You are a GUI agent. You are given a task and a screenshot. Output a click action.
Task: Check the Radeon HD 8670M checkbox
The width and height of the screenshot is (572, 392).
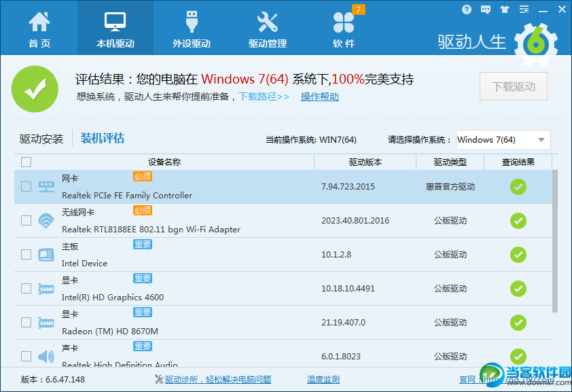point(26,322)
